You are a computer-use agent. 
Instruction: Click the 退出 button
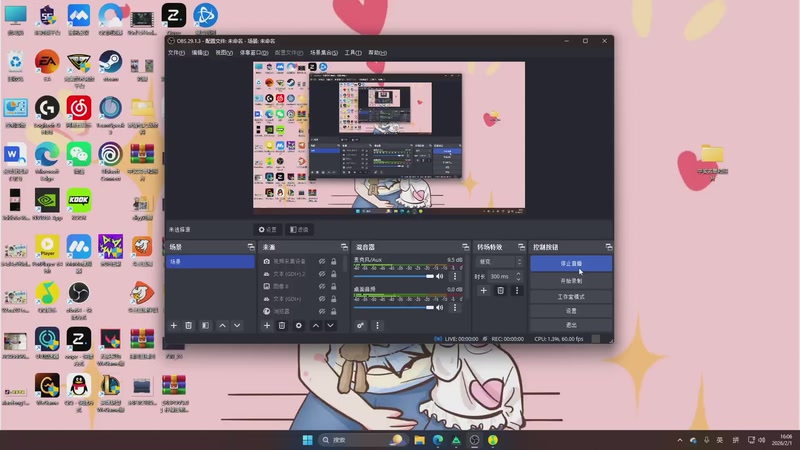point(571,325)
